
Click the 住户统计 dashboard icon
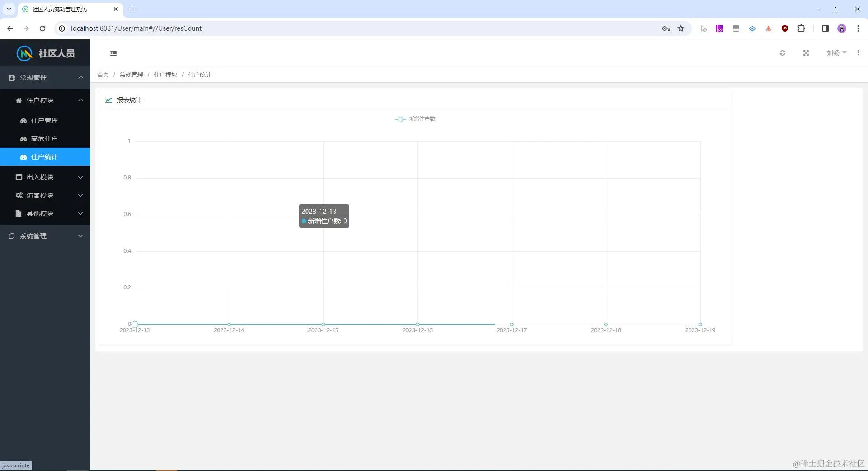point(24,157)
